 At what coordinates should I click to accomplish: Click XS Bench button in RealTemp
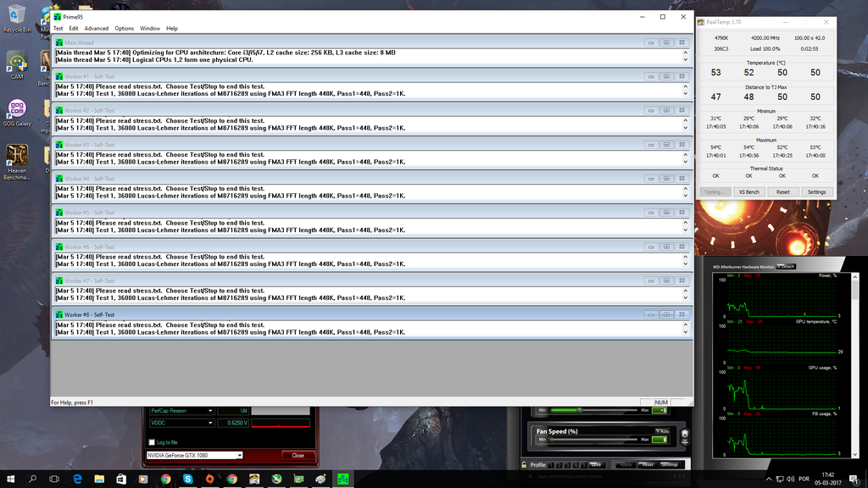click(749, 192)
